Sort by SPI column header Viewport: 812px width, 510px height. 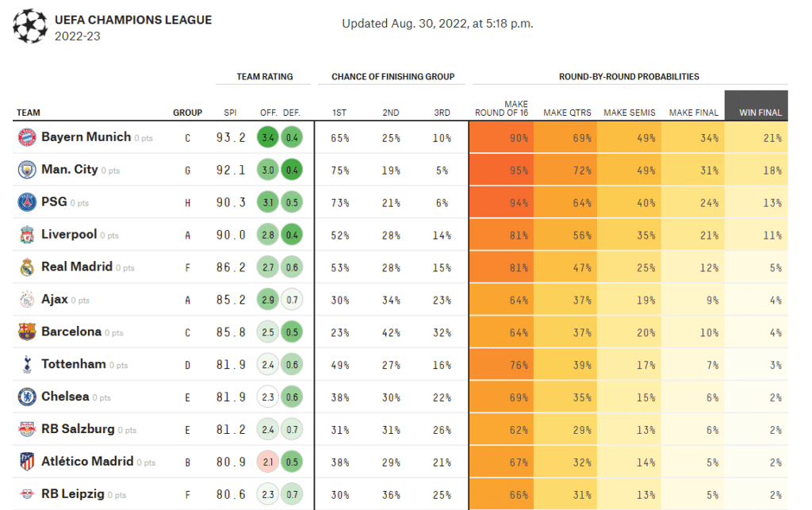pos(231,113)
